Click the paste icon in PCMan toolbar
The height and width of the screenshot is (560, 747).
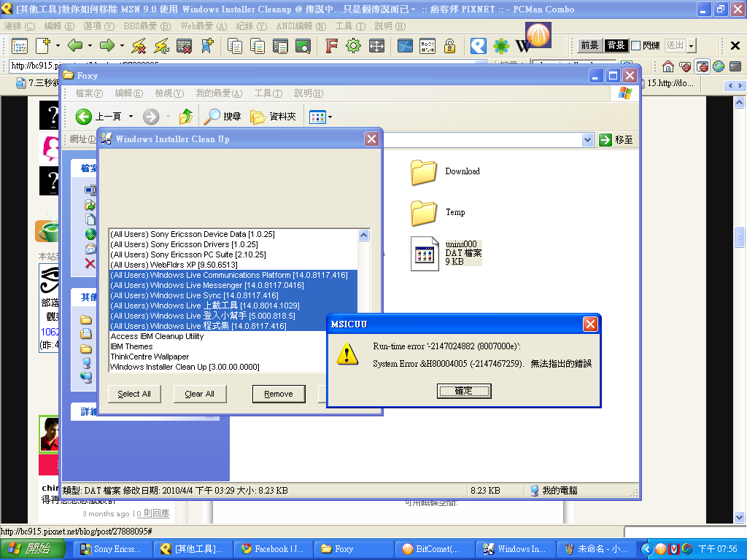click(258, 46)
